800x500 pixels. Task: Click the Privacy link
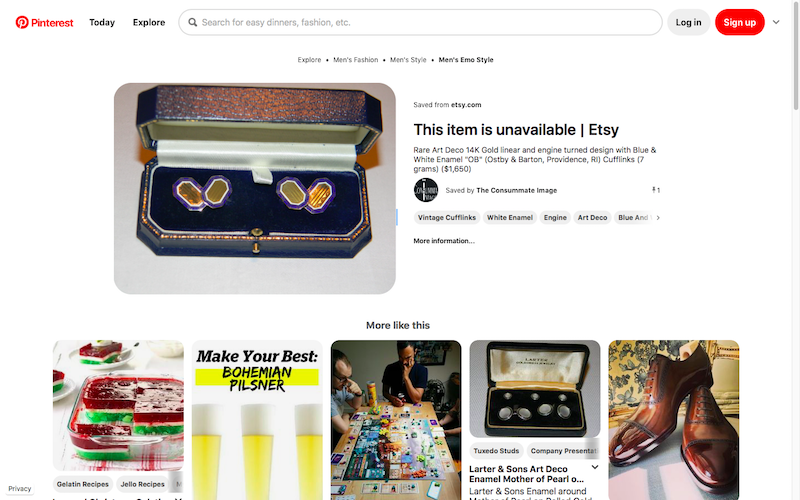point(20,489)
